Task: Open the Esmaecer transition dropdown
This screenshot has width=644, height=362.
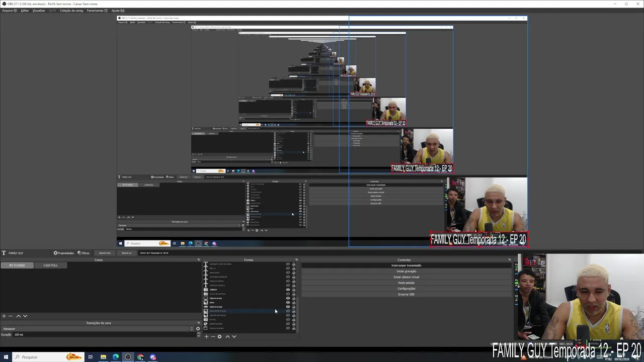Action: pos(98,328)
